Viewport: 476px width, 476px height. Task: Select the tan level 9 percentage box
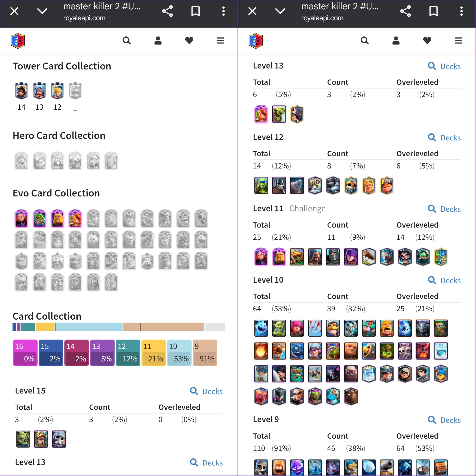(x=205, y=353)
